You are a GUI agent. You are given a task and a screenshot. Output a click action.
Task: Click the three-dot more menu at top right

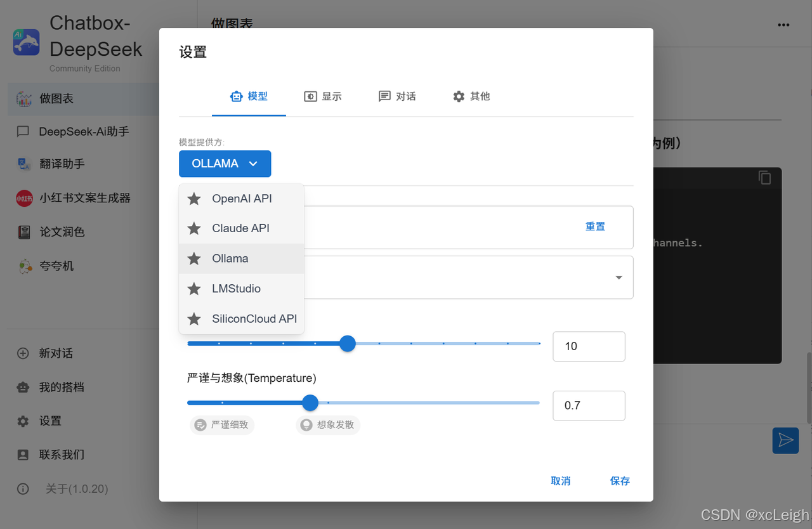(x=783, y=25)
